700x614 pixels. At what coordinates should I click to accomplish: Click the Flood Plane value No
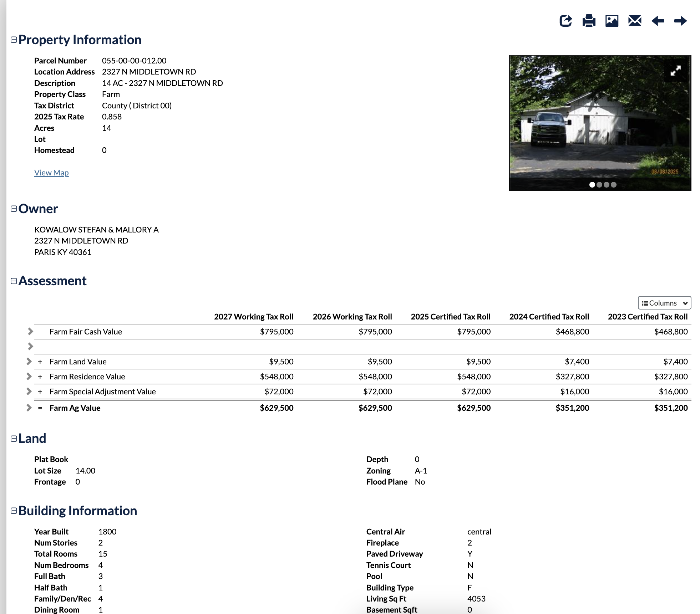[420, 482]
